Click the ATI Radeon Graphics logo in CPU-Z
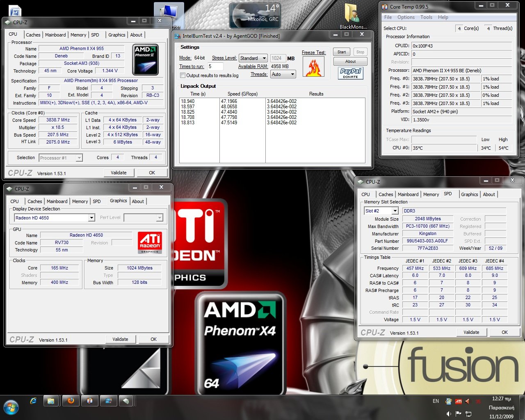525x420 pixels. coord(150,242)
